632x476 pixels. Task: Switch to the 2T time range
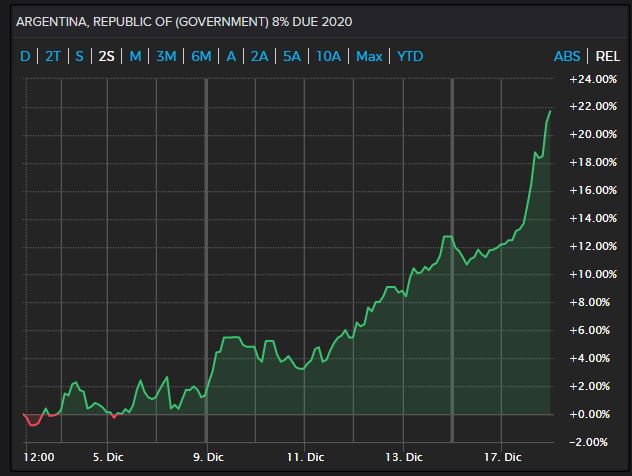[53, 56]
